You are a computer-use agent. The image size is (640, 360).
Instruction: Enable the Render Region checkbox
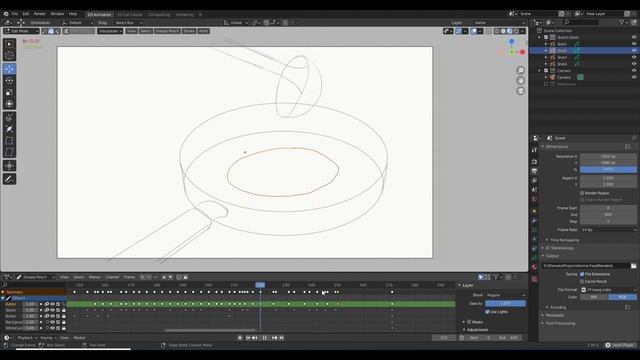[x=582, y=193]
